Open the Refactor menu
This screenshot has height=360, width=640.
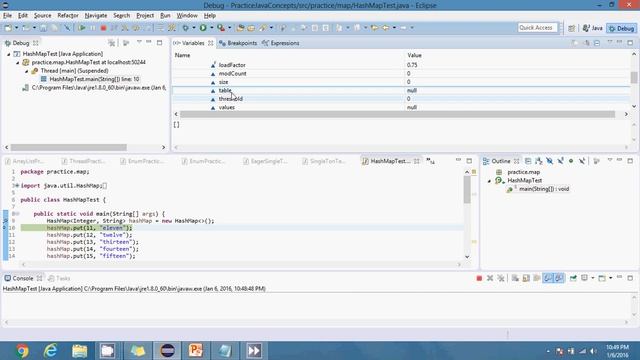click(x=68, y=16)
